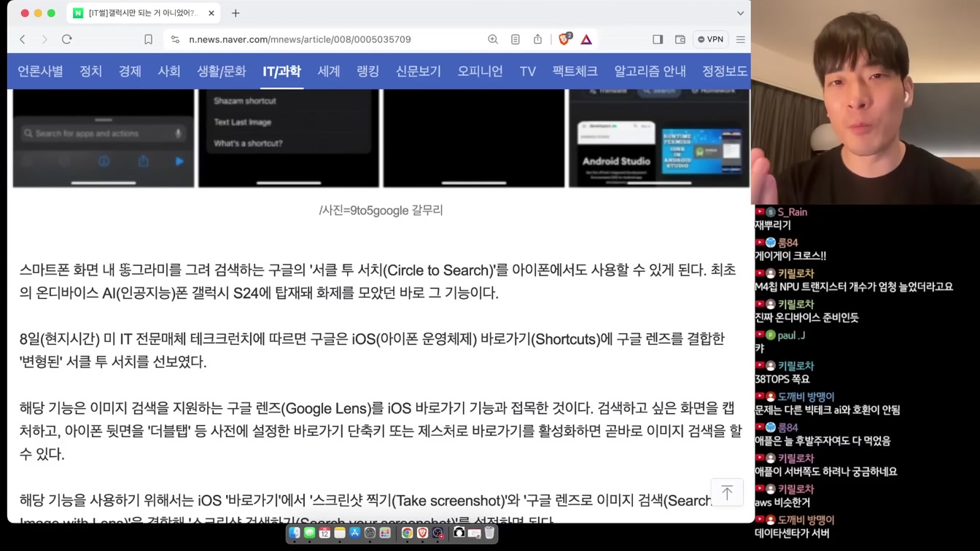Click chat message aws 비슷한거
The width and height of the screenshot is (980, 551).
click(x=782, y=502)
